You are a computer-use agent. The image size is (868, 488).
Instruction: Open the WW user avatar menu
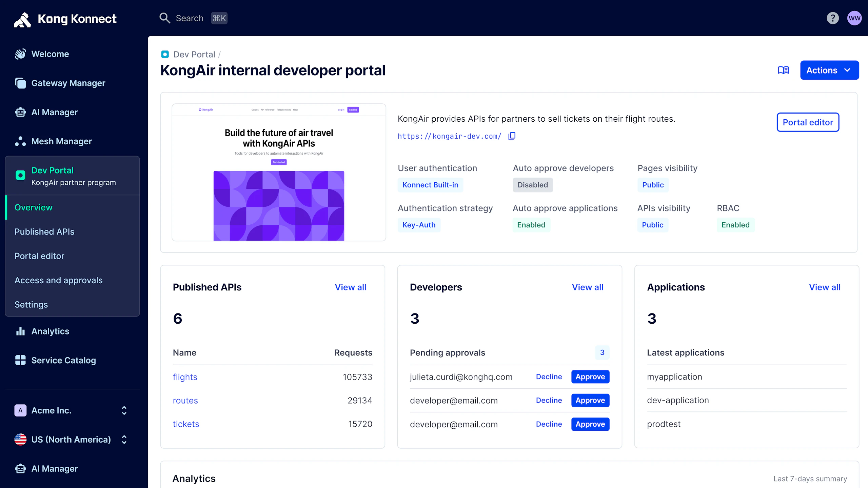click(x=854, y=18)
